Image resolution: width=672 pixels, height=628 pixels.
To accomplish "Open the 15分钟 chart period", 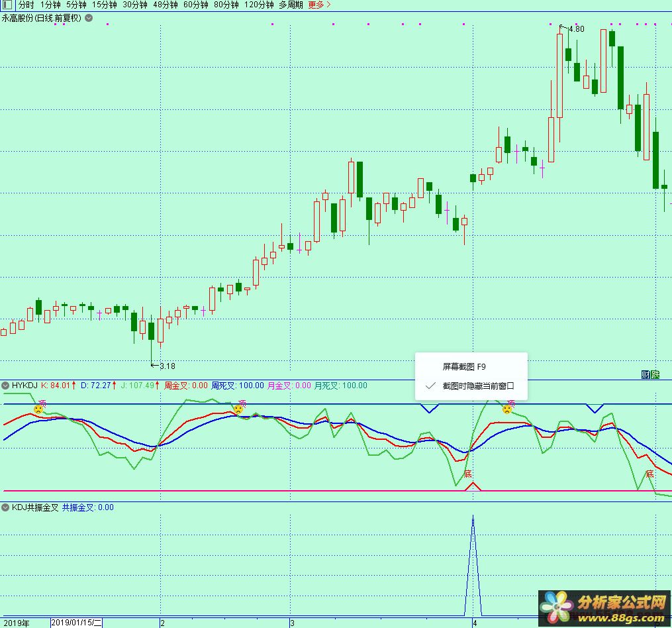I will tap(104, 5).
